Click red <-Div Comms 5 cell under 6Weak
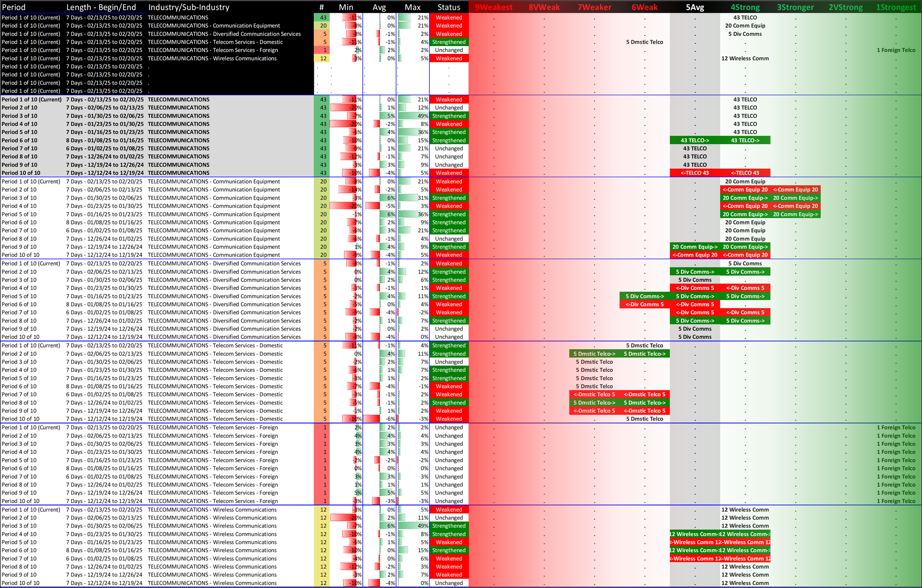This screenshot has height=588, width=922. point(644,305)
